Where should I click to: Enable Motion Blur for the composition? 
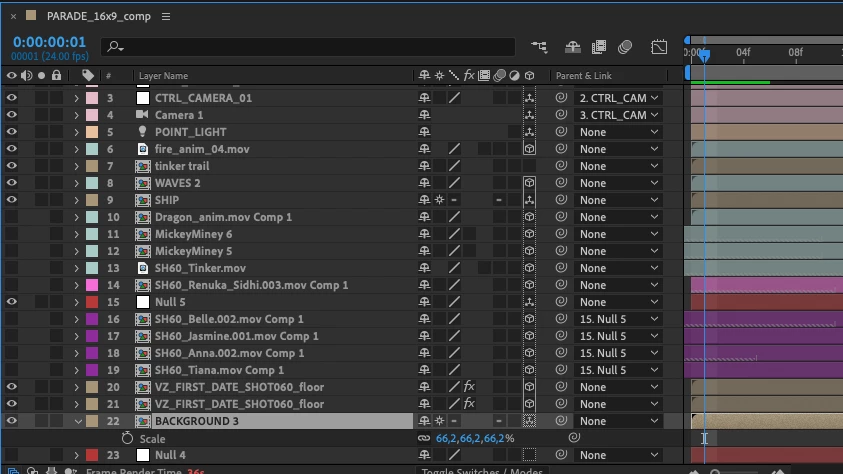coord(625,47)
